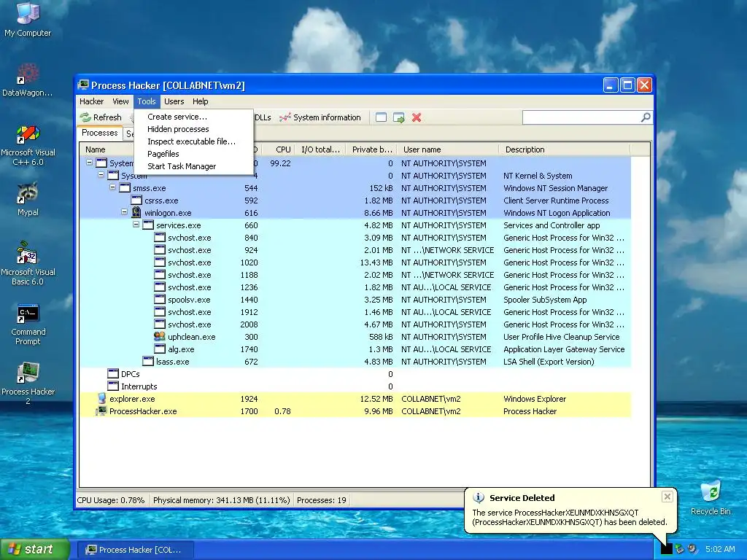Open Process Hacker 2 desktop shortcut
This screenshot has width=747, height=560.
[28, 383]
